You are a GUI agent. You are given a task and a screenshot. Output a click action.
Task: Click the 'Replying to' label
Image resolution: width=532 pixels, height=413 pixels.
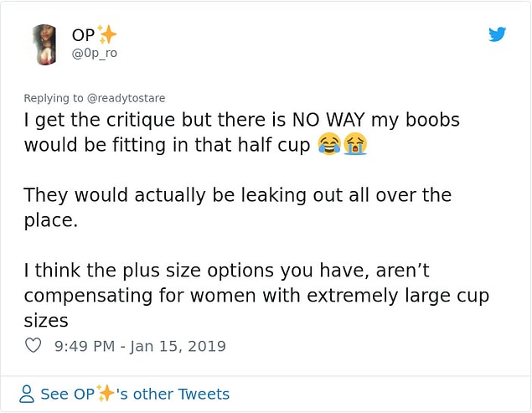54,98
